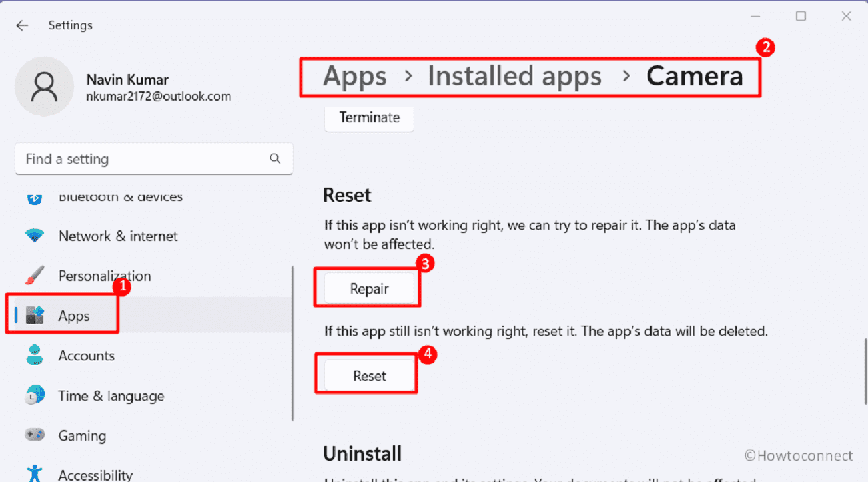868x482 pixels.
Task: Click the Accessibility figure icon
Action: [35, 474]
